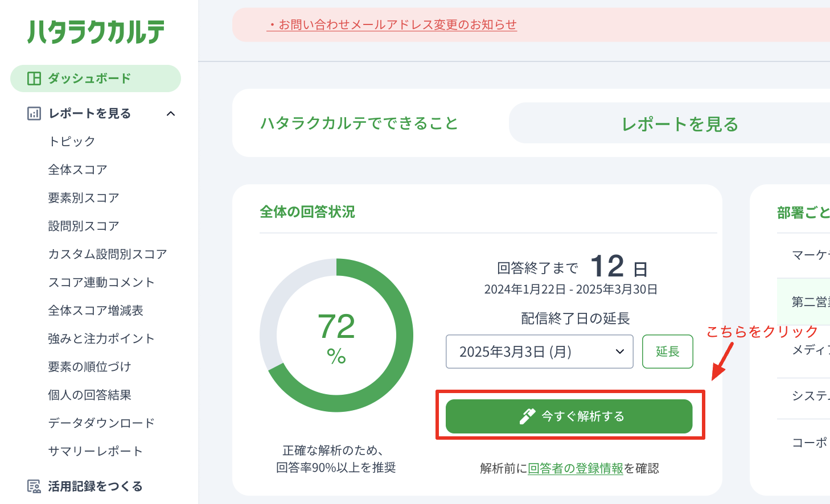Collapse the レポートを見る section chevron
This screenshot has height=504, width=830.
[171, 114]
